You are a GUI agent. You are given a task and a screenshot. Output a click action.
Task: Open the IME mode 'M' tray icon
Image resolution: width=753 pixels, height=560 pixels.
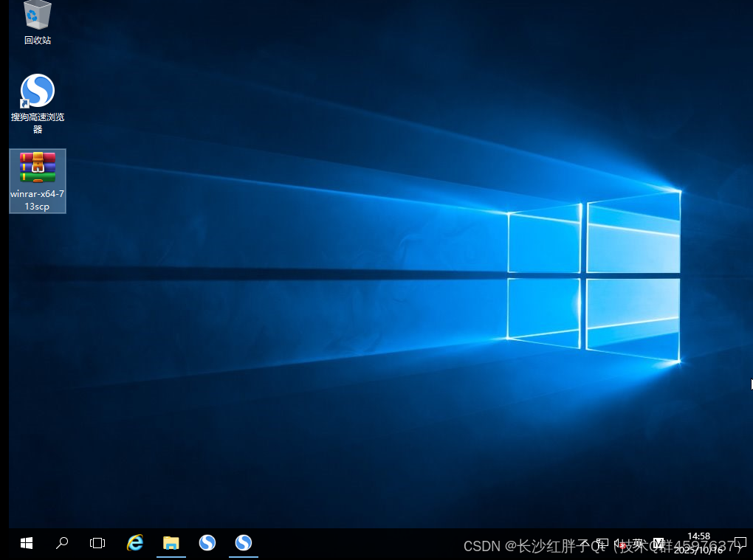(x=658, y=544)
